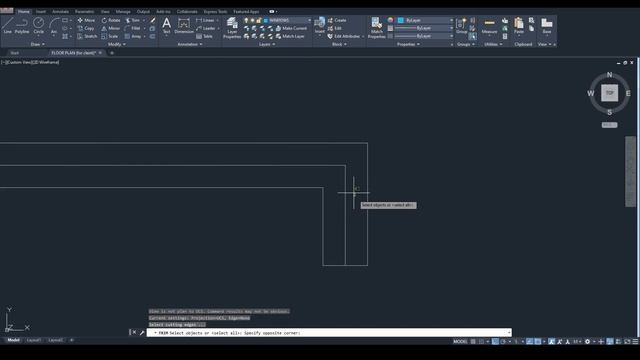This screenshot has height=360, width=640.
Task: Click the Erase pencil icon in Modify
Action: click(153, 20)
